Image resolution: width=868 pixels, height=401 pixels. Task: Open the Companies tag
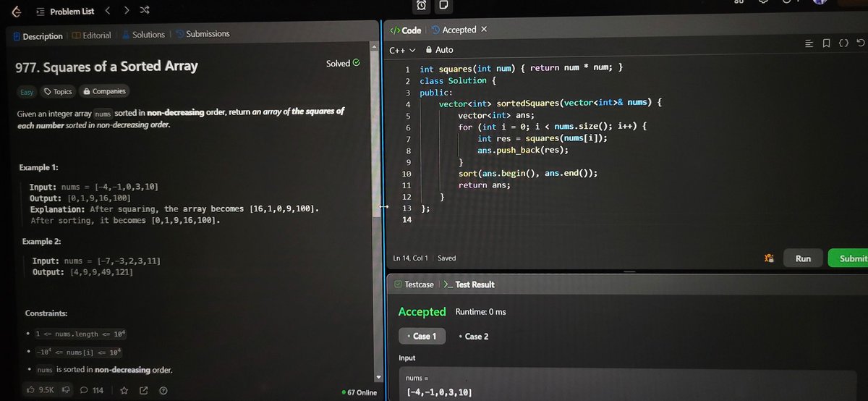[104, 91]
